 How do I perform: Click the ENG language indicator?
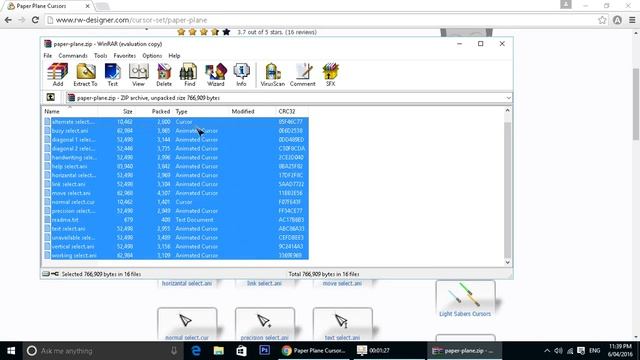tap(595, 351)
